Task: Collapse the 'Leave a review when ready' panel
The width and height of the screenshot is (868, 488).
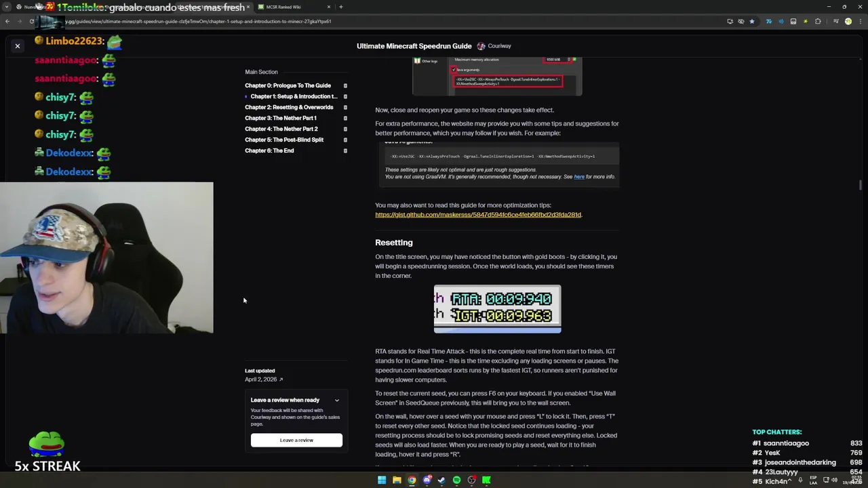Action: point(336,400)
